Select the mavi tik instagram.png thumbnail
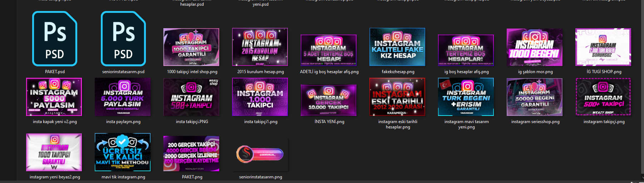Viewport: 644px width, 183px height. 123,152
